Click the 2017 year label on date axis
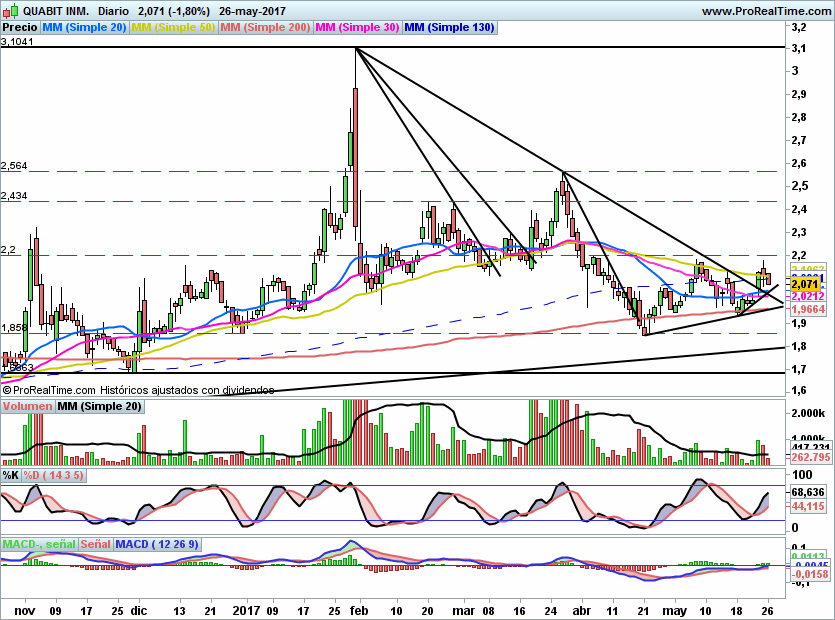This screenshot has height=620, width=835. [247, 610]
